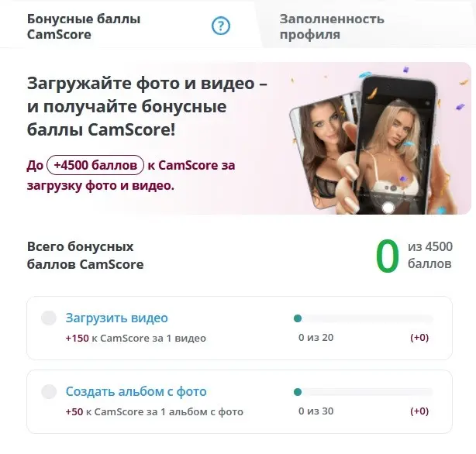
Task: Click the (+0) value in the album row
Action: tap(419, 411)
